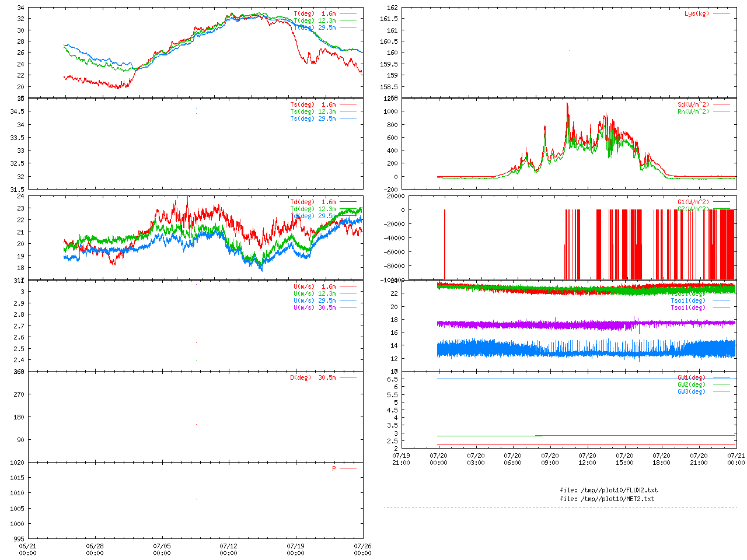The image size is (747, 560).
Task: Click the '07/12 00:00' x-axis date label
Action: pyautogui.click(x=229, y=549)
